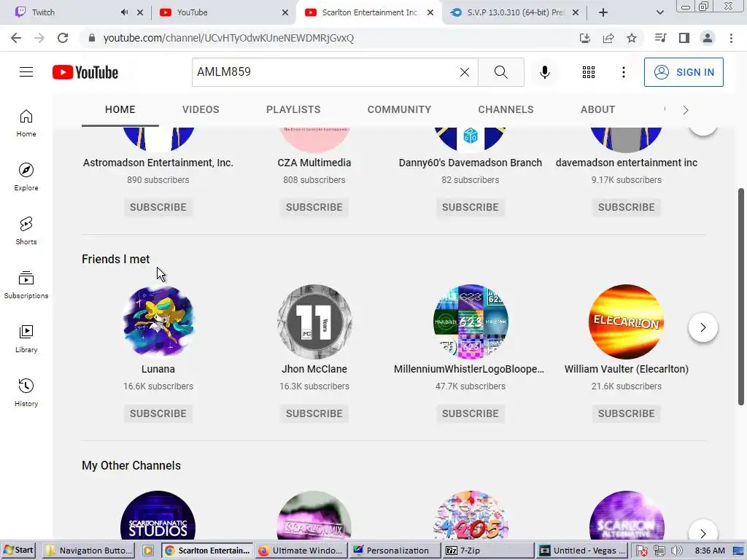The image size is (747, 560).
Task: Open Chrome's three-dot menu
Action: tap(731, 38)
